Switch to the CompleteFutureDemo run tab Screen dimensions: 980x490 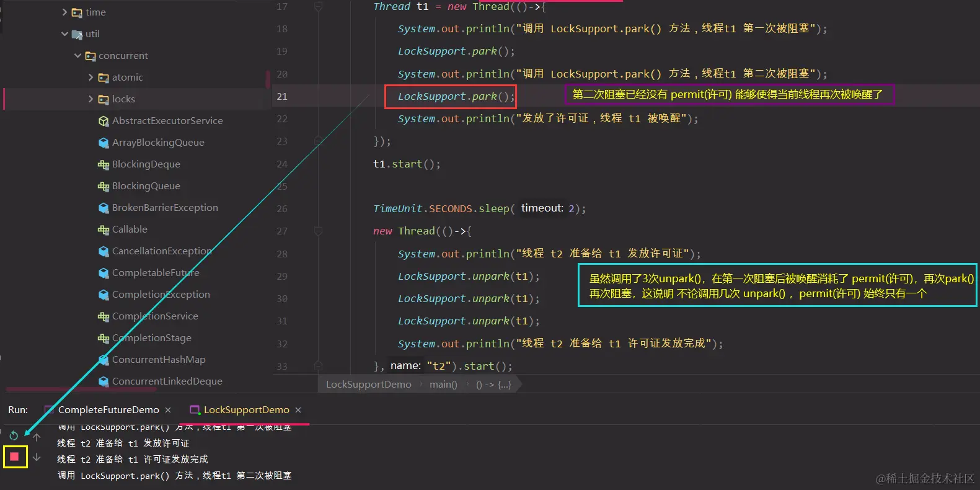(x=108, y=410)
